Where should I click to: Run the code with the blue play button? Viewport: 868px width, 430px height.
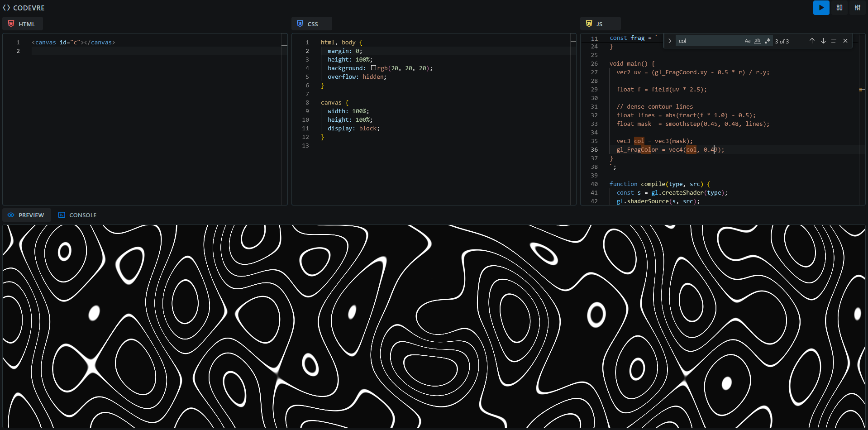click(x=820, y=8)
